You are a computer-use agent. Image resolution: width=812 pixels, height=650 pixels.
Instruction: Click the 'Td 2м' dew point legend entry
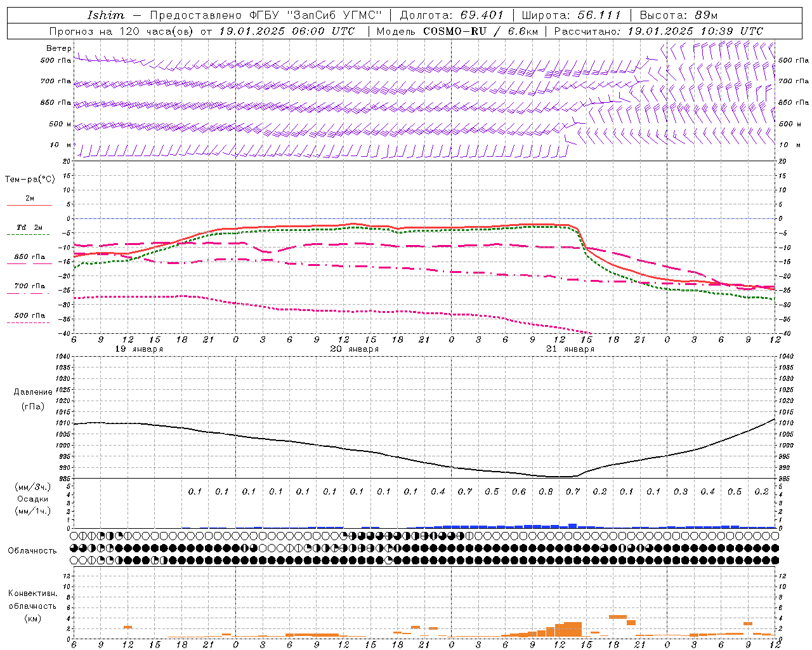(29, 227)
